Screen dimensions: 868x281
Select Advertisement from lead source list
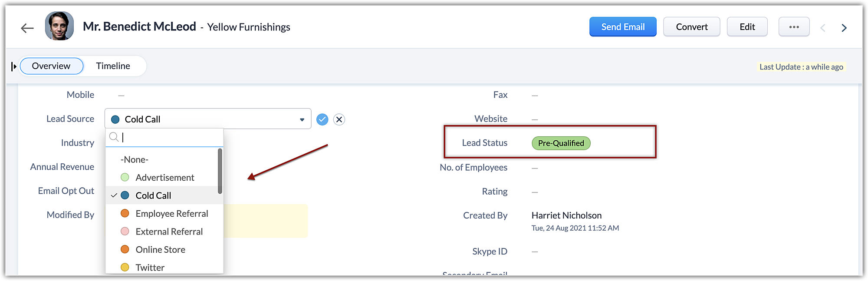[164, 178]
